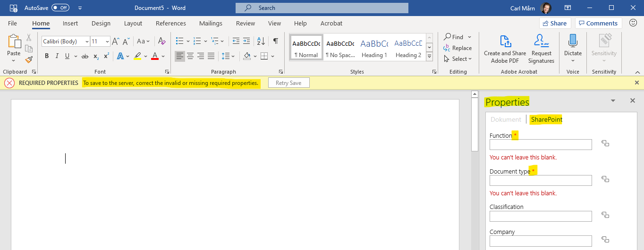
Task: Switch to Dokument properties tab
Action: click(x=506, y=119)
